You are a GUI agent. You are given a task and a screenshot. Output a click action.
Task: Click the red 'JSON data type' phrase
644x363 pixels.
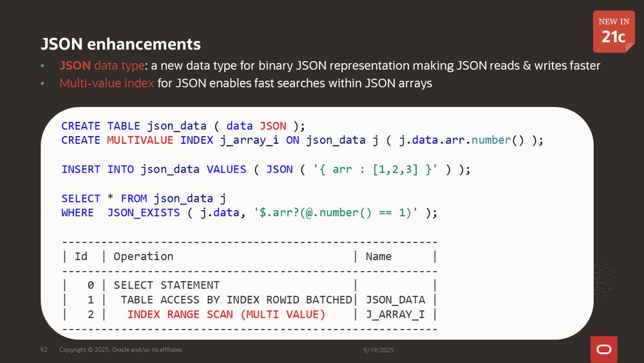click(102, 65)
